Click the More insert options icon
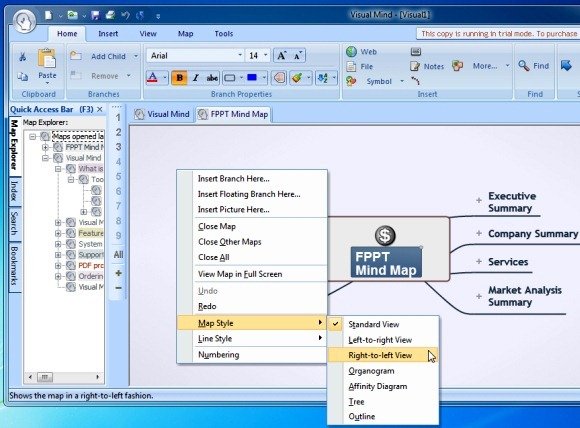Viewport: 580px width, 428px height. 458,66
